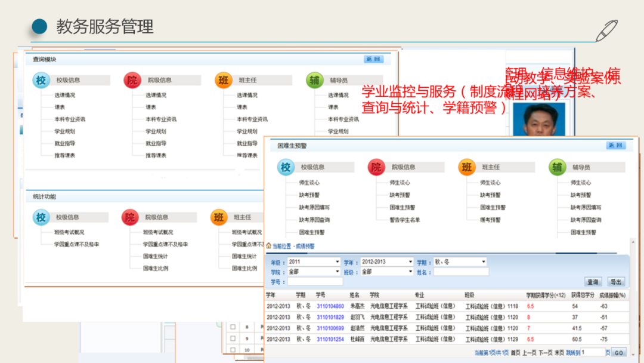Screen dimensions: 644x363
Task: Open 班级考试概况 under 校级信息 in 统计功能
Action: coord(69,232)
